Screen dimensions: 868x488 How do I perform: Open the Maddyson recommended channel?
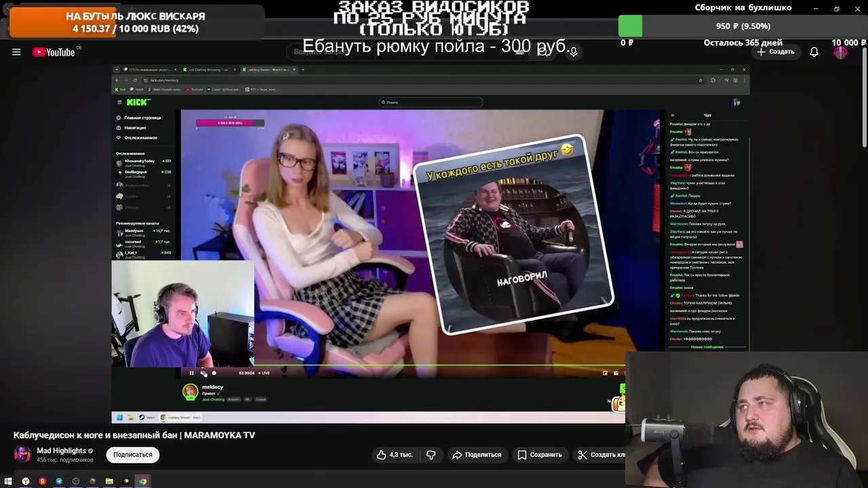(x=144, y=232)
